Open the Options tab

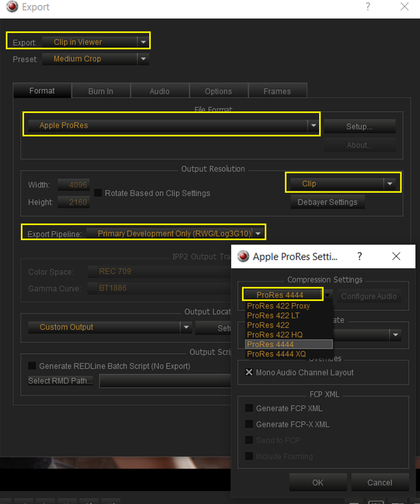(219, 91)
